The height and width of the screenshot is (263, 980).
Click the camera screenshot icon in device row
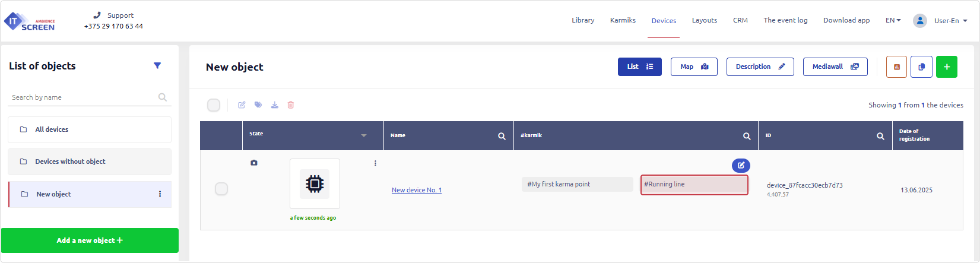[x=254, y=163]
